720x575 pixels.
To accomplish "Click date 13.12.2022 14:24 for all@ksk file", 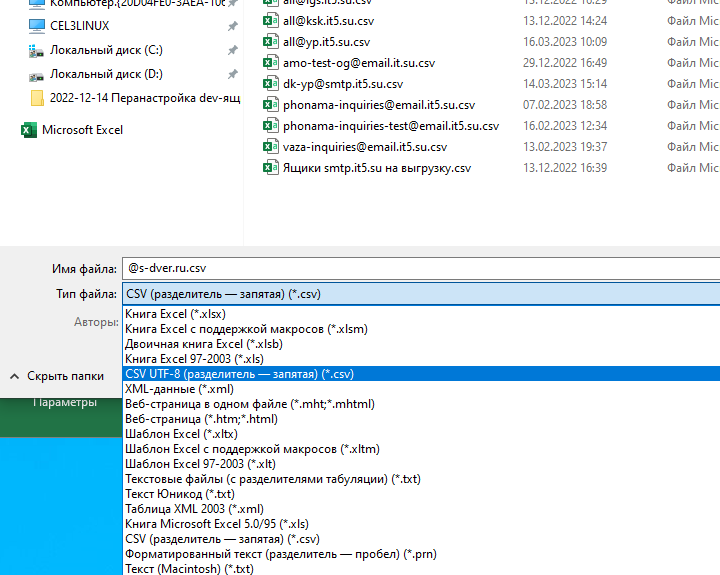I will (565, 21).
